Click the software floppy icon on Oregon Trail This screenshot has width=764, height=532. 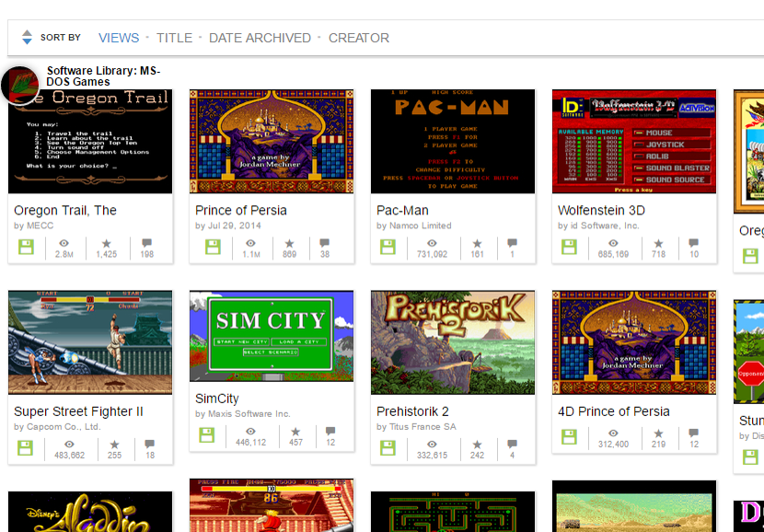pos(27,247)
